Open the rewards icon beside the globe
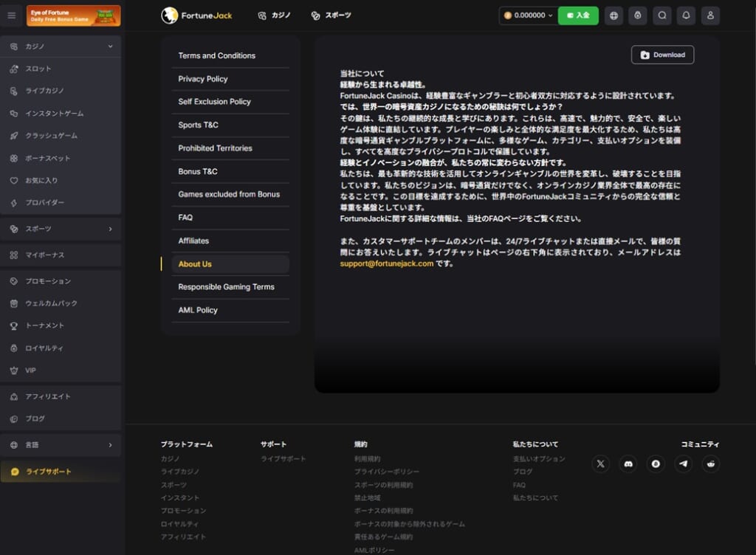756x555 pixels. point(638,15)
